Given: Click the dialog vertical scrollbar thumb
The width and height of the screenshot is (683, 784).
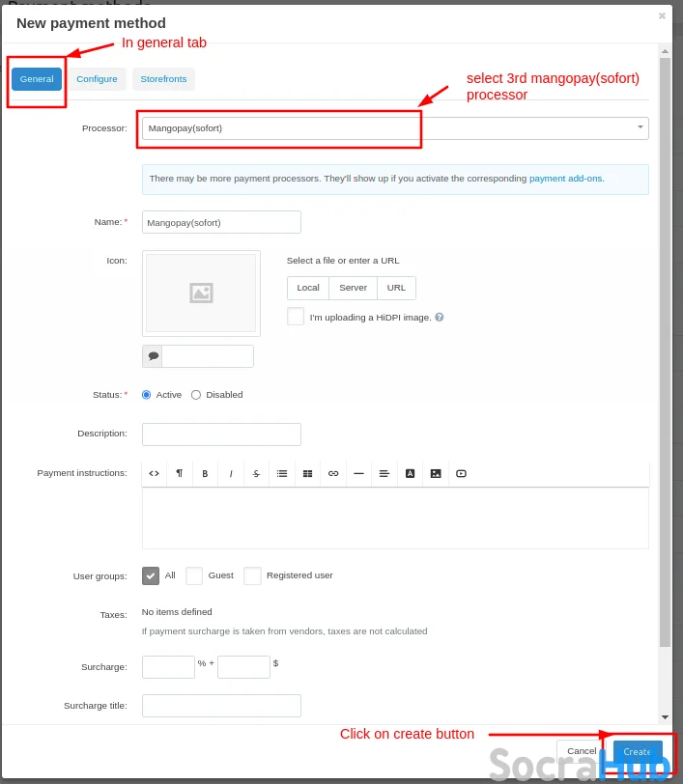Looking at the screenshot, I should pos(665,352).
